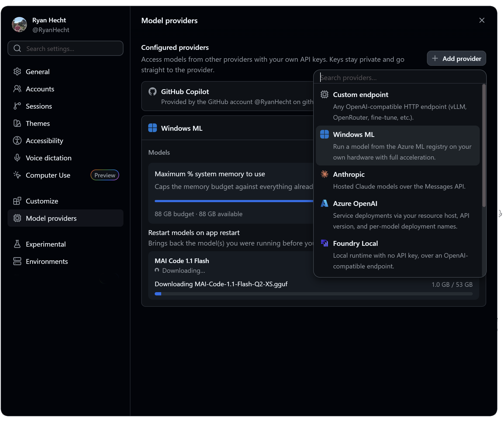
Task: Click the Anthropic starburst icon
Action: pyautogui.click(x=325, y=174)
